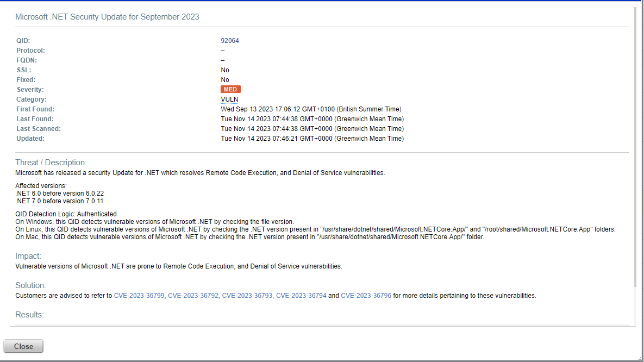
Task: Click the resize grip at dialog corner
Action: pyautogui.click(x=640, y=358)
